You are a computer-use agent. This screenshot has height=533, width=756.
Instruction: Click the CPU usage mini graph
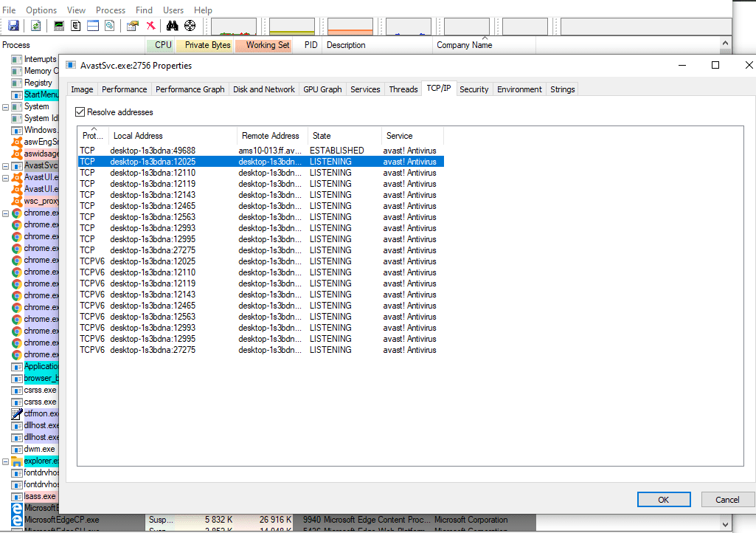(234, 27)
